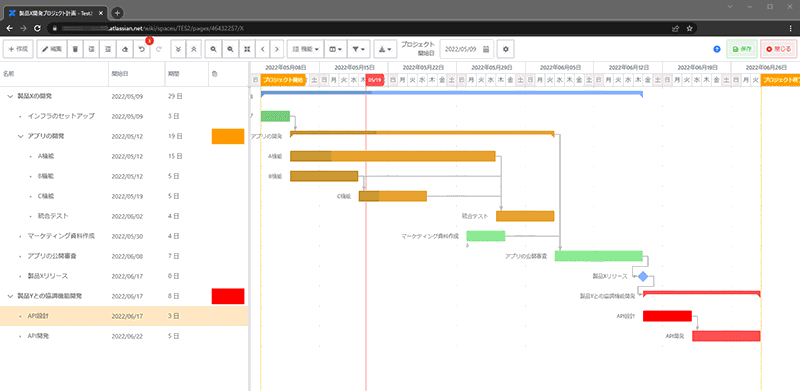This screenshot has height=391, width=800.
Task: Collapse the アプリの開発 subtask group
Action: [x=20, y=136]
